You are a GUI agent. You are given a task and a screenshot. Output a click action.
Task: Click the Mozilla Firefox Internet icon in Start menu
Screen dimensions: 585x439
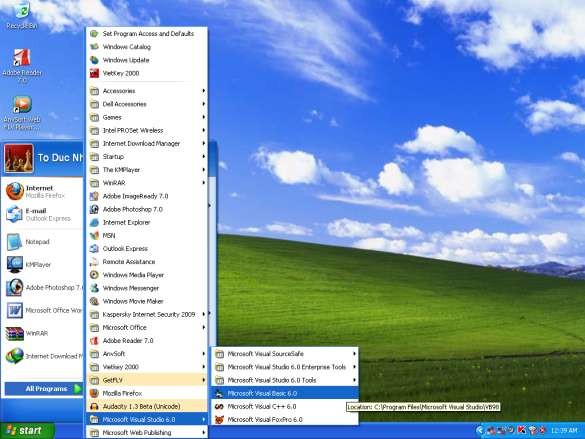coord(15,191)
